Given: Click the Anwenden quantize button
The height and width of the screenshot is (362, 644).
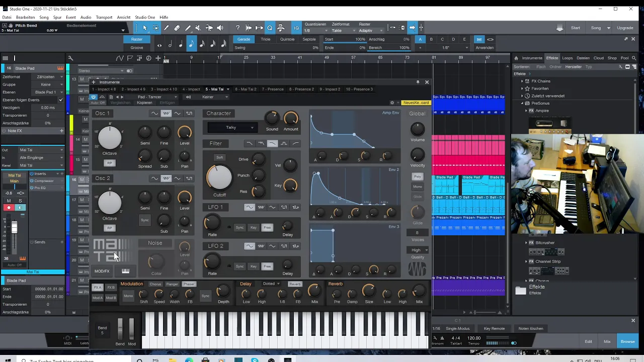Looking at the screenshot, I should [485, 48].
